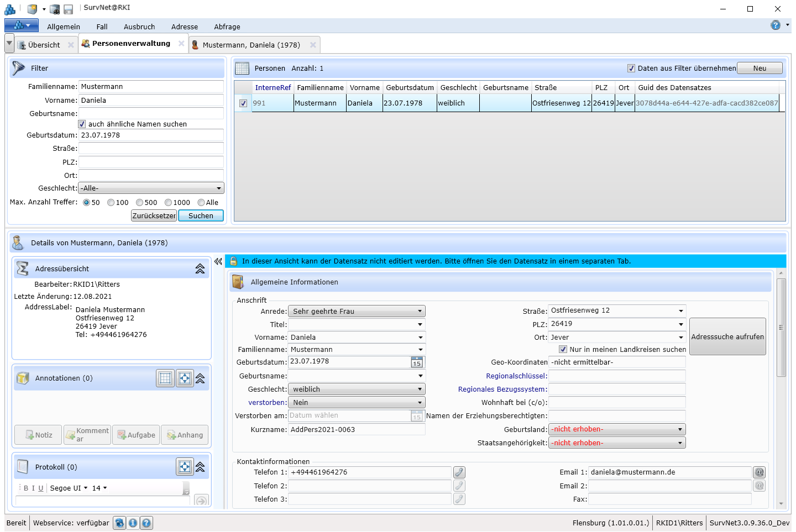Click the phone dial icon beside Telefon 1
The image size is (796, 532).
tap(459, 472)
